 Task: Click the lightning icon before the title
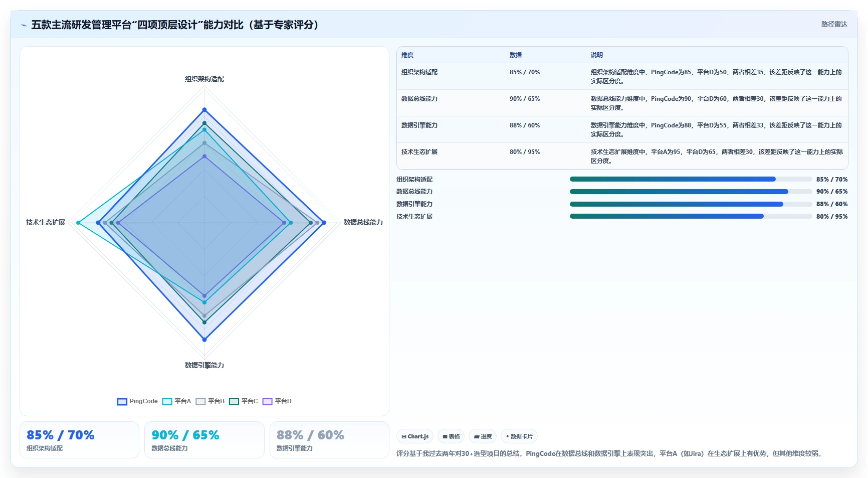[24, 25]
